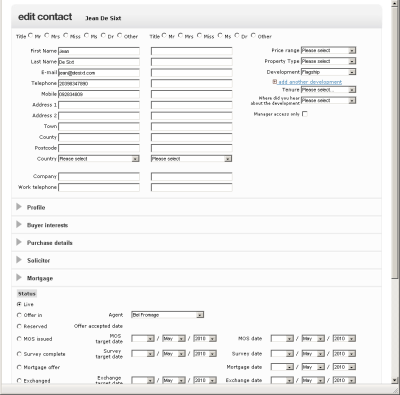Expand the Profile section triangle

pyautogui.click(x=19, y=207)
